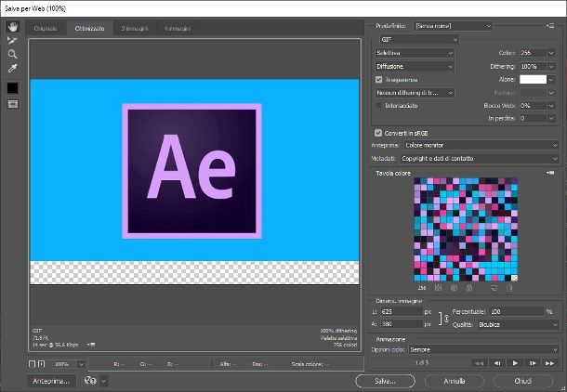Viewport: 567px width, 392px height.
Task: Zoom out with the minus box
Action: pos(32,364)
